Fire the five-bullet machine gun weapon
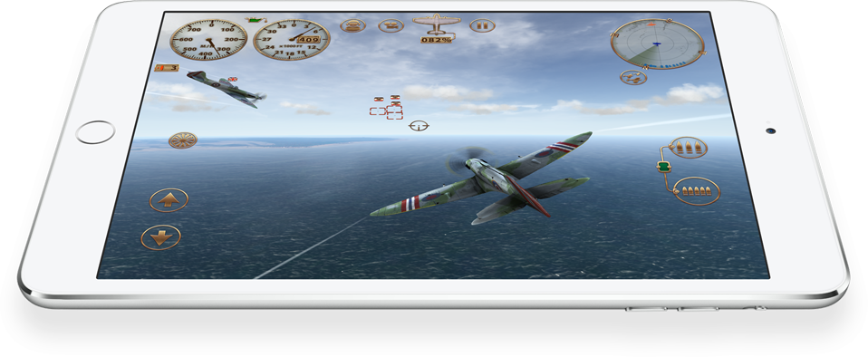 coord(697,191)
